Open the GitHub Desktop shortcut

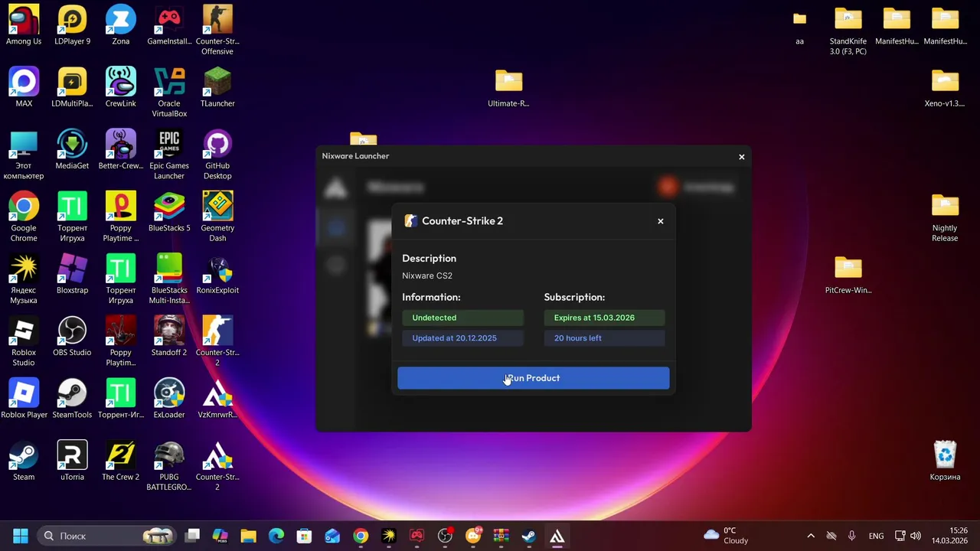pos(217,155)
